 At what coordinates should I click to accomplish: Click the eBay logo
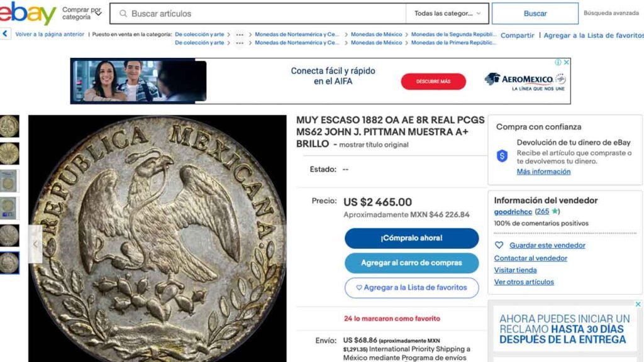tap(27, 13)
